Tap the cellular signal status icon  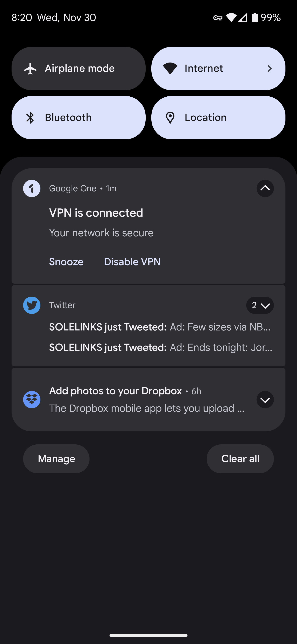242,18
